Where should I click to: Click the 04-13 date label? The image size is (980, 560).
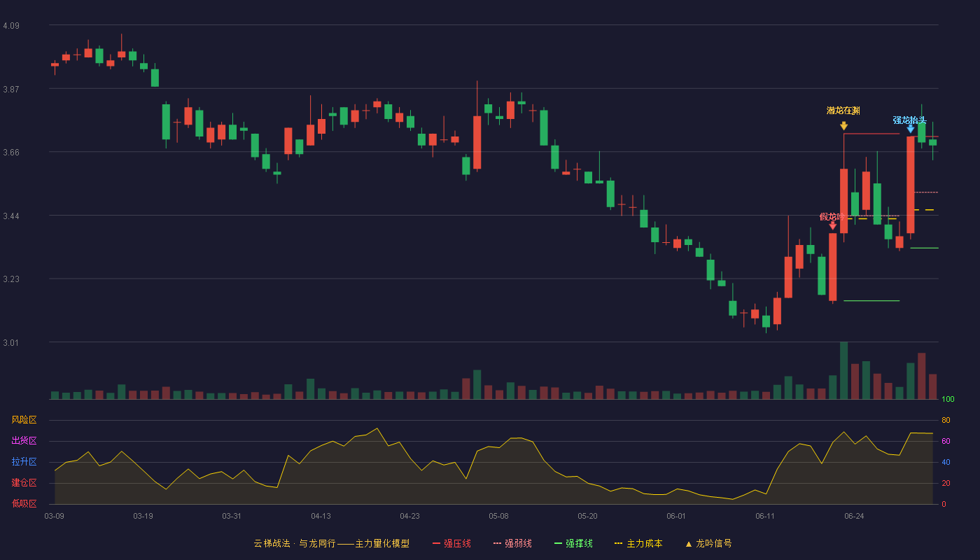[321, 516]
